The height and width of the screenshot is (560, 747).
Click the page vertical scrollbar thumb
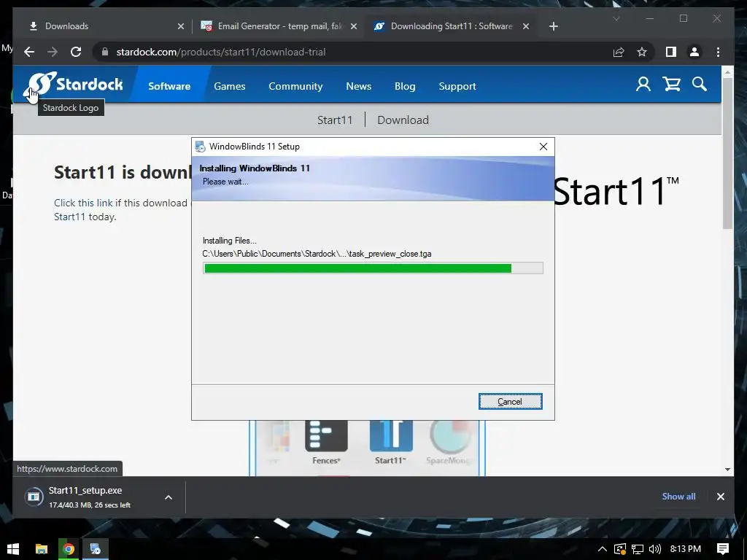727,152
